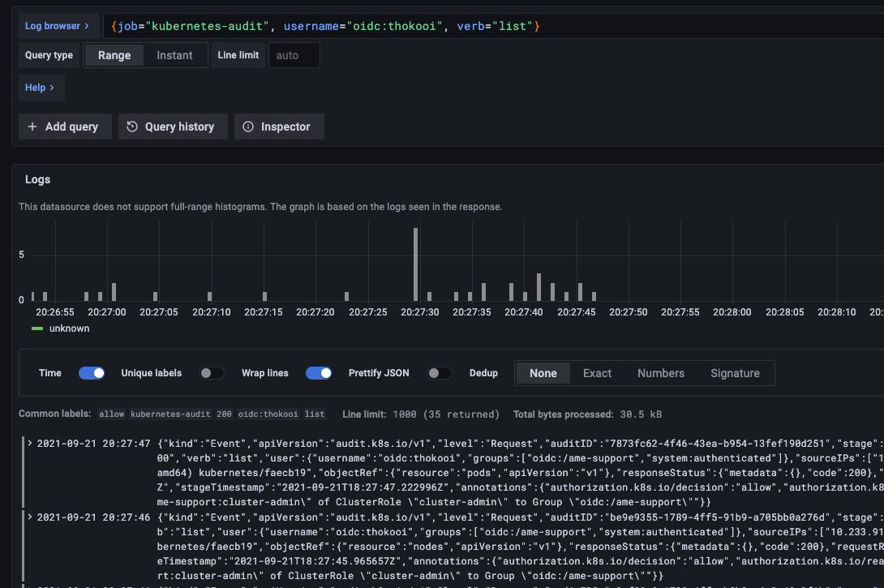Select Dedup option Exact
This screenshot has height=588, width=884.
point(597,373)
